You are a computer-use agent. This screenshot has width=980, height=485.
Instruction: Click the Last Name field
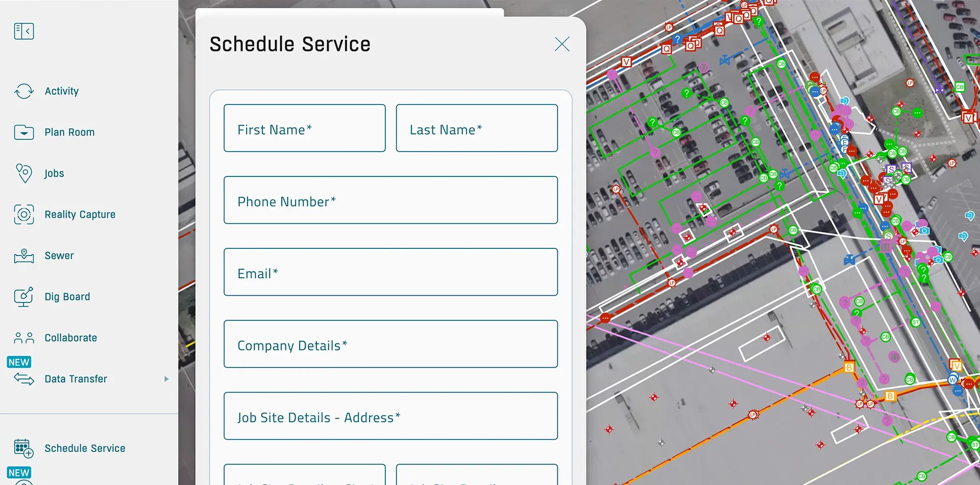pos(476,128)
